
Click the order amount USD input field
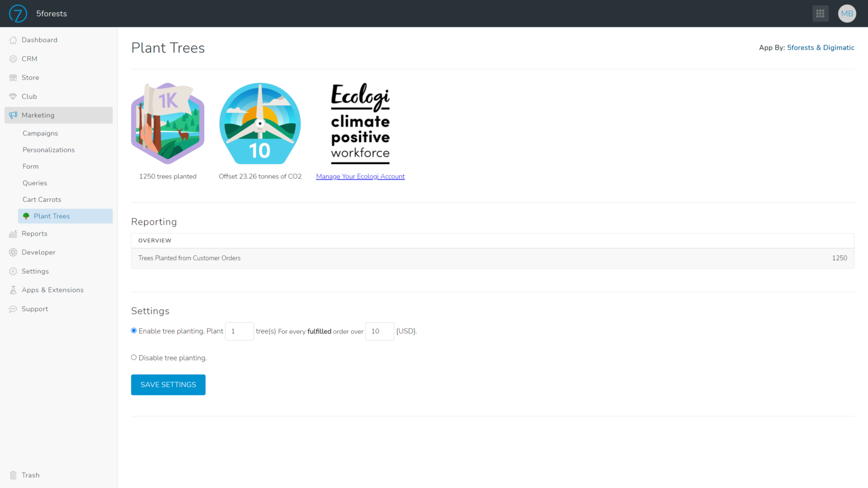click(x=380, y=331)
